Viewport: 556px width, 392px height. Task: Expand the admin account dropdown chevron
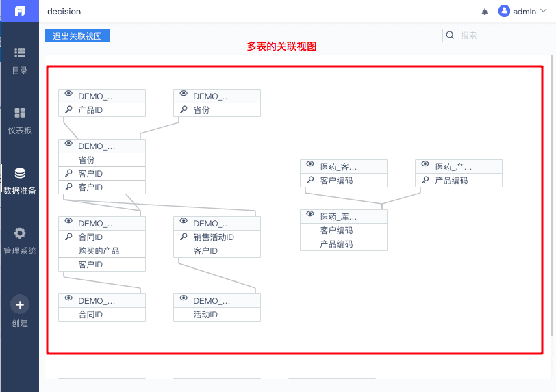(543, 11)
